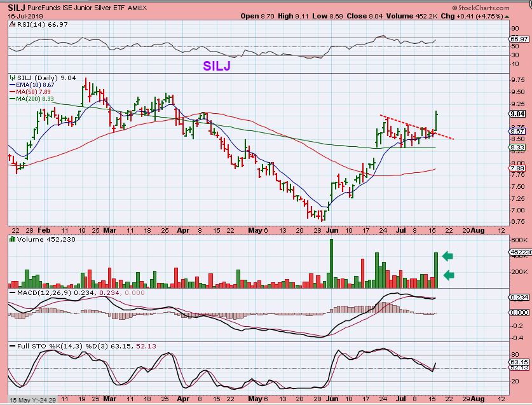Image resolution: width=532 pixels, height=405 pixels.
Task: Click the blue EMA(10) line swatch
Action: [13, 85]
